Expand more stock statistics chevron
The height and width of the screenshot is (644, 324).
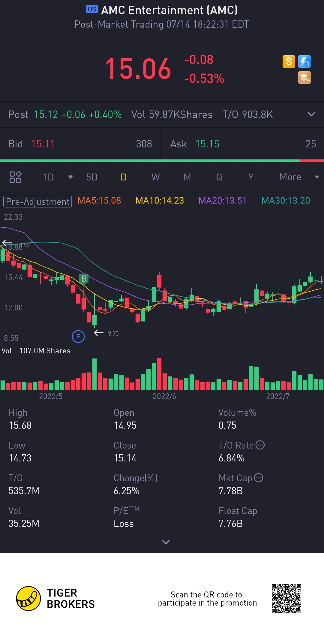166,542
